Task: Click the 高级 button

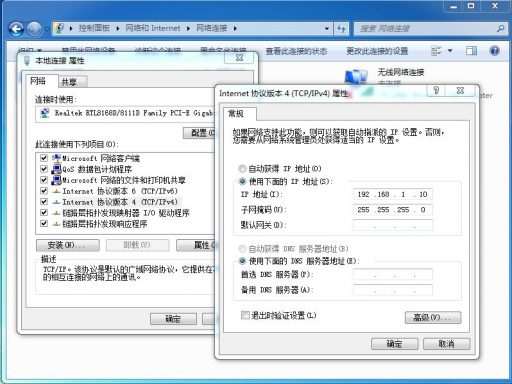Action: [x=433, y=317]
